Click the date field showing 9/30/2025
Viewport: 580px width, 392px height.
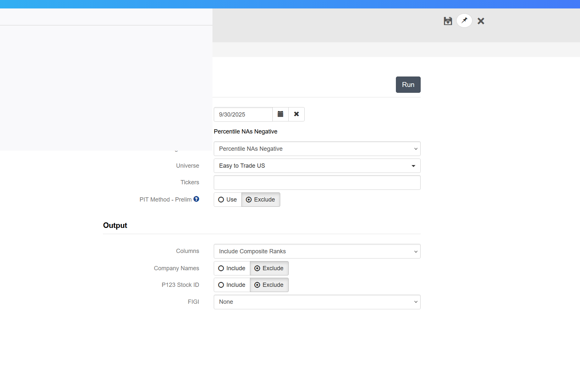point(243,115)
